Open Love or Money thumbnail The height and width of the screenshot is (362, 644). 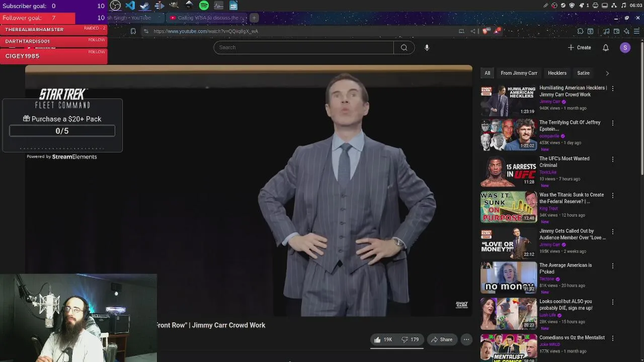(509, 243)
